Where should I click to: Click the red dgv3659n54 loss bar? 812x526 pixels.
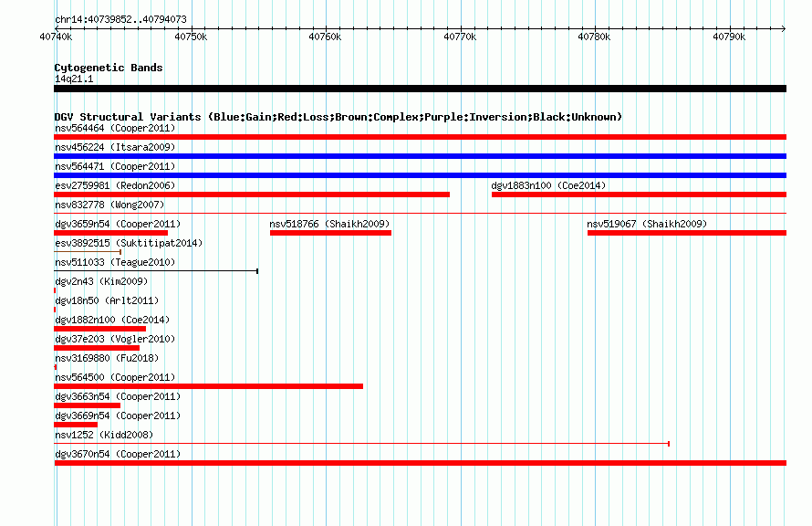tap(110, 233)
